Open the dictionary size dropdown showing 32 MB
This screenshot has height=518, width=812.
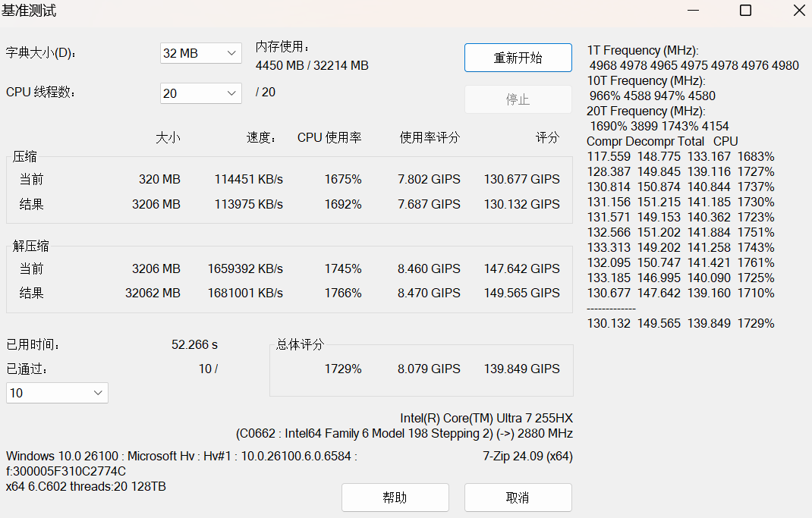click(x=201, y=53)
